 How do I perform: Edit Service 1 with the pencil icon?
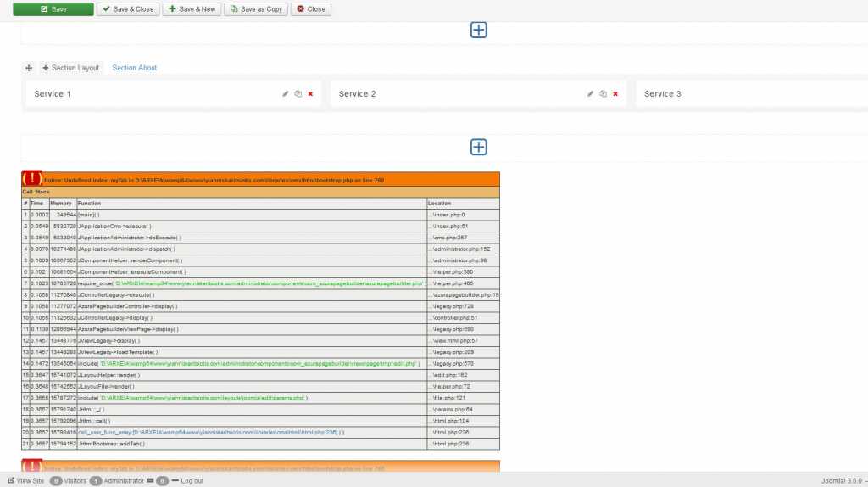[286, 94]
